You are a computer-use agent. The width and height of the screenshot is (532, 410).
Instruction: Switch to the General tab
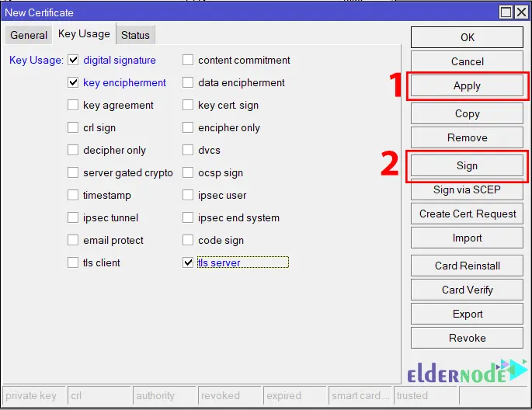point(29,35)
